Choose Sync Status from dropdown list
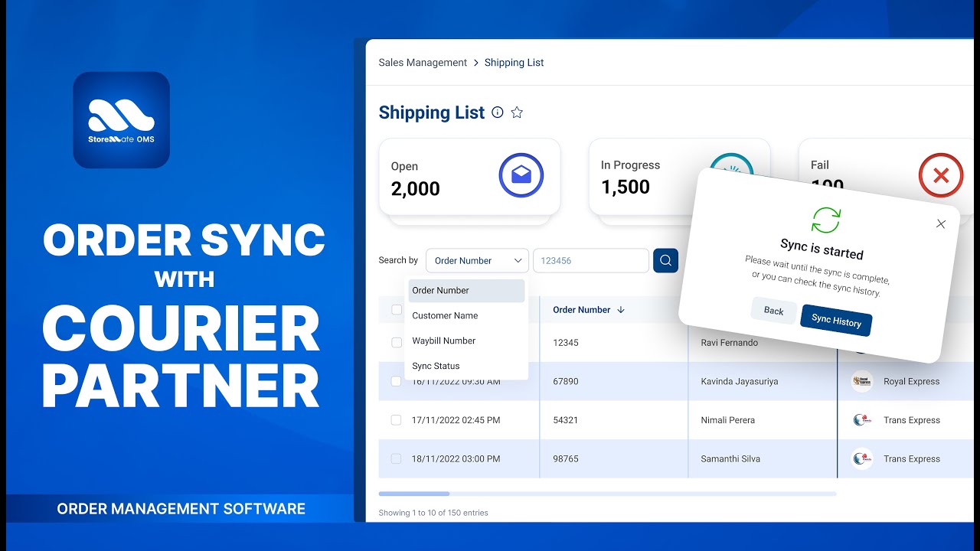The height and width of the screenshot is (551, 980). pyautogui.click(x=466, y=366)
